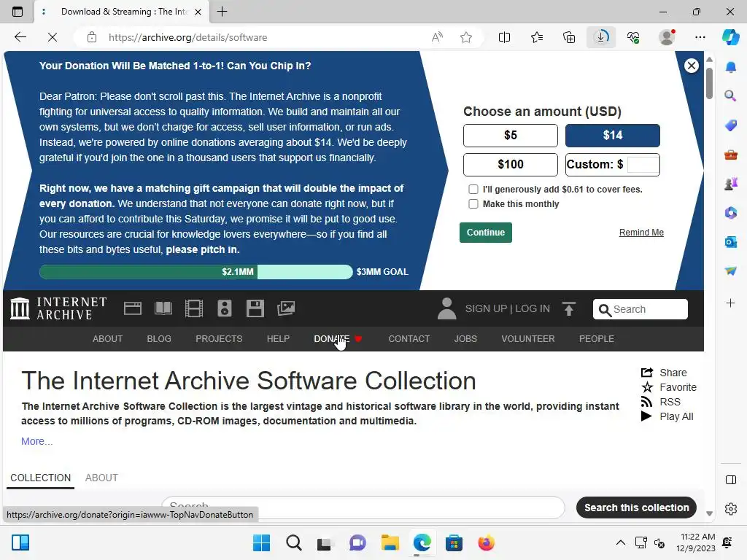The image size is (747, 560).
Task: Customize sidebar with plus icon
Action: 730,303
